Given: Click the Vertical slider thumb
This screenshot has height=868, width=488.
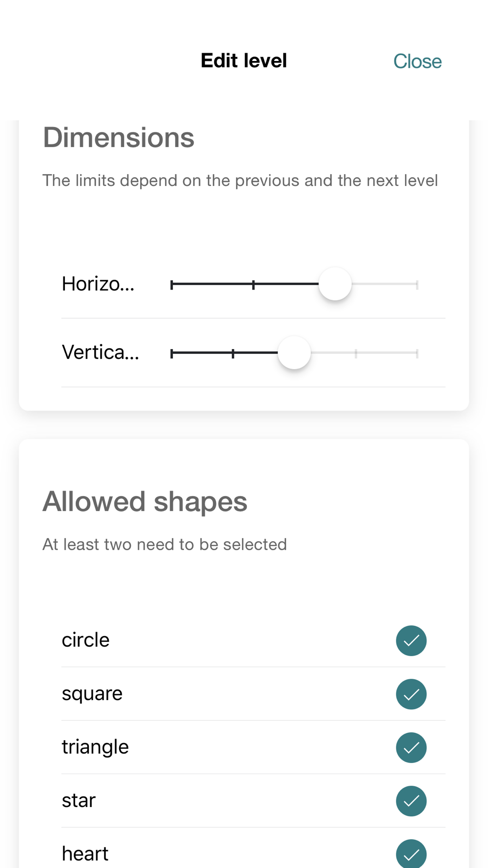Looking at the screenshot, I should 294,352.
